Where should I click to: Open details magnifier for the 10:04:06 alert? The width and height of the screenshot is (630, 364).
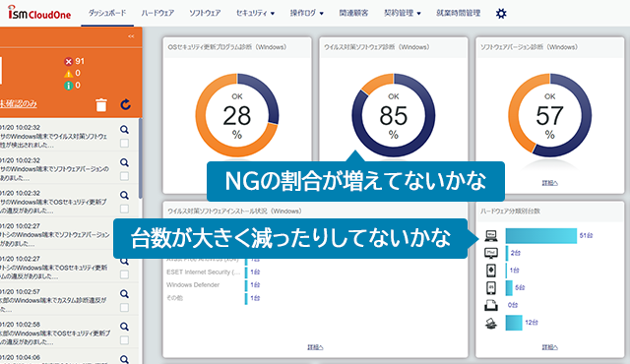pos(125,359)
